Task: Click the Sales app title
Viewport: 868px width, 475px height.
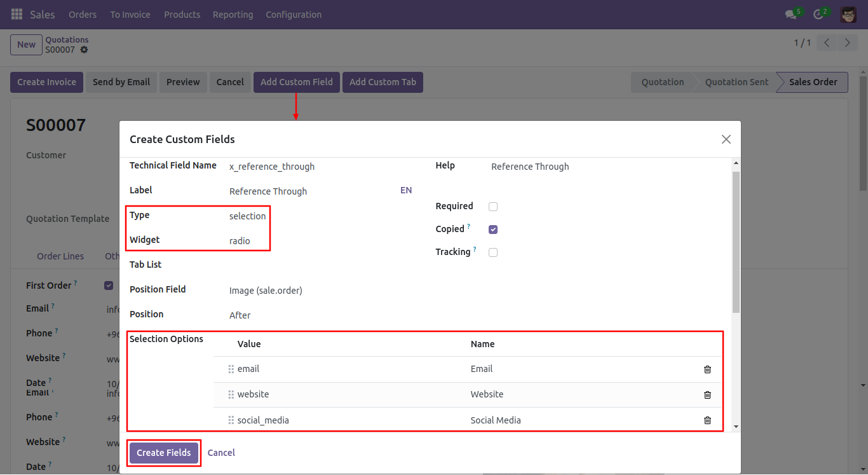Action: (x=43, y=14)
